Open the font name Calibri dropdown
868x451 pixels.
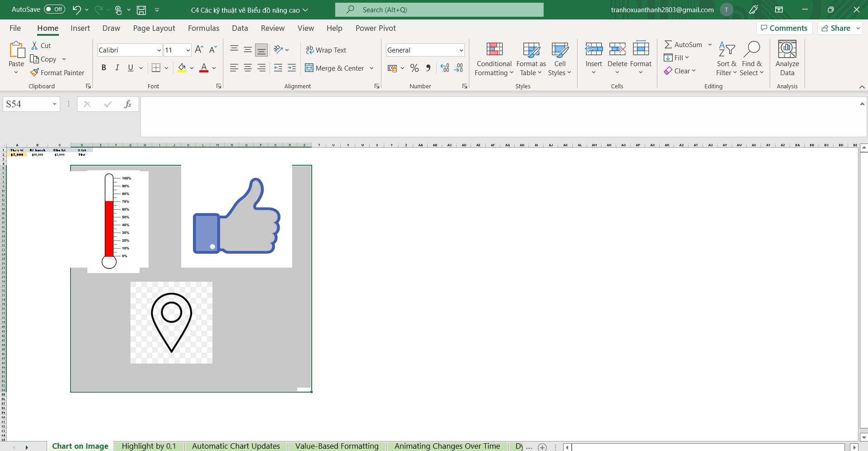coord(159,50)
